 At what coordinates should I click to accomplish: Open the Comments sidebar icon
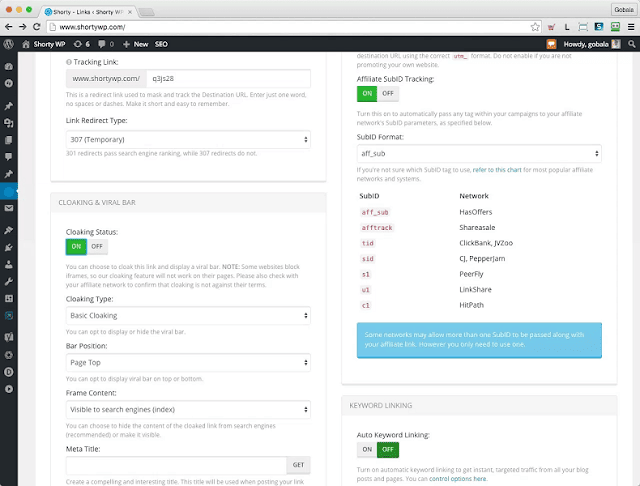click(9, 157)
